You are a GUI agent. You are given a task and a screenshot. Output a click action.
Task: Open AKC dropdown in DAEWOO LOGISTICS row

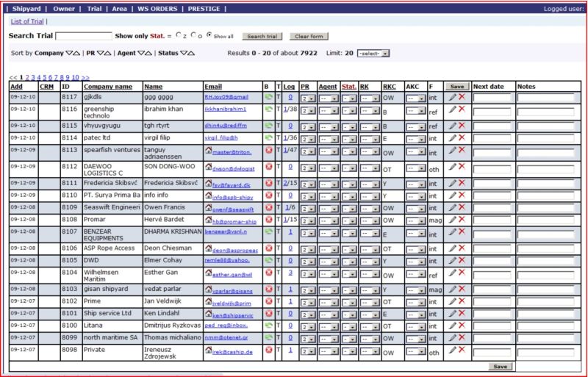coord(415,168)
